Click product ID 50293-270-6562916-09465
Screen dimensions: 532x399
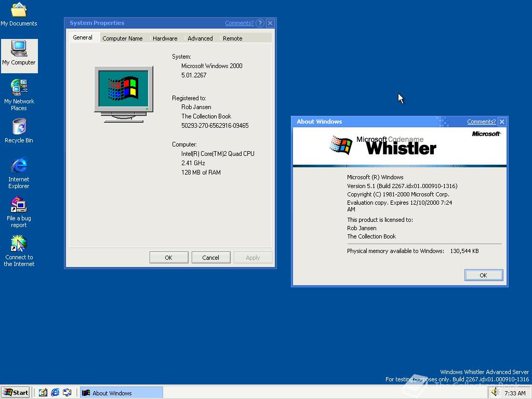215,126
